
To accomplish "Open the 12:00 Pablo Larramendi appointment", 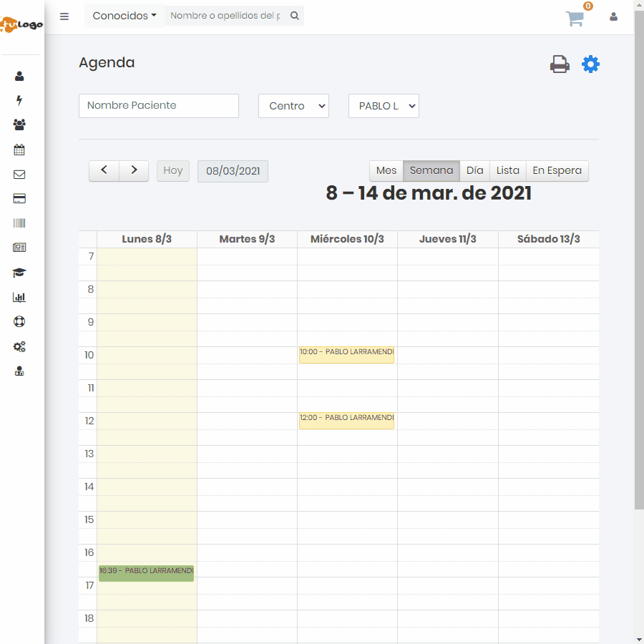I will coord(346,420).
